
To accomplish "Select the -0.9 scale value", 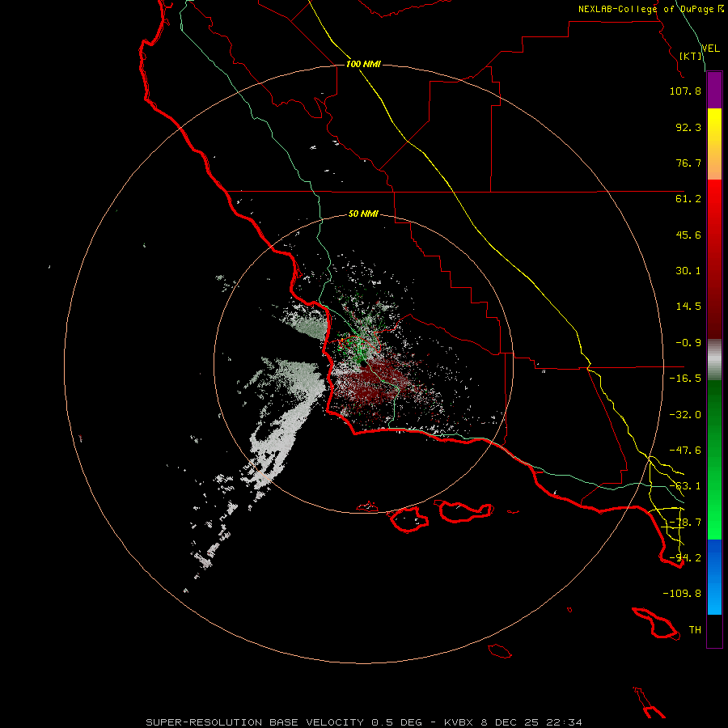I will [688, 343].
